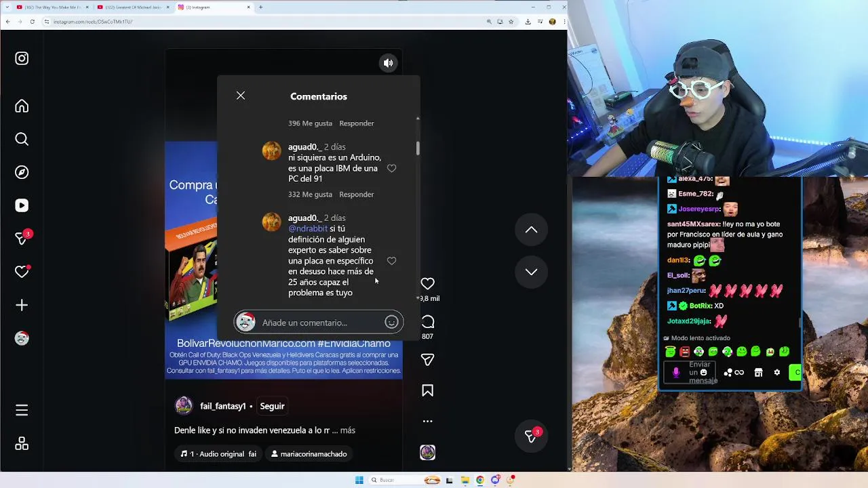Reload the page with the refresh button

(32, 22)
